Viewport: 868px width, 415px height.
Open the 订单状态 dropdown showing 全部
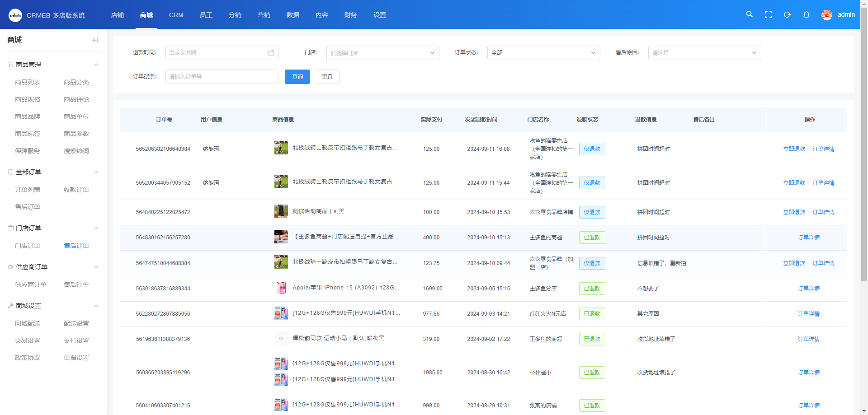[543, 53]
